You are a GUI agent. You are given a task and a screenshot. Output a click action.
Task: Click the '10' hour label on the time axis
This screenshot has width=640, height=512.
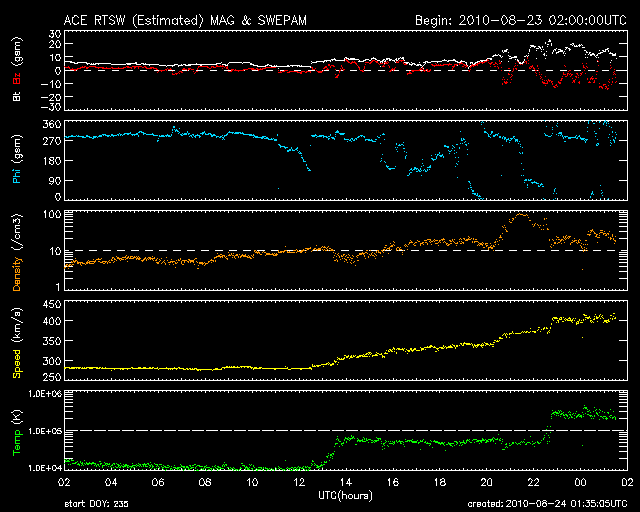coord(252,482)
